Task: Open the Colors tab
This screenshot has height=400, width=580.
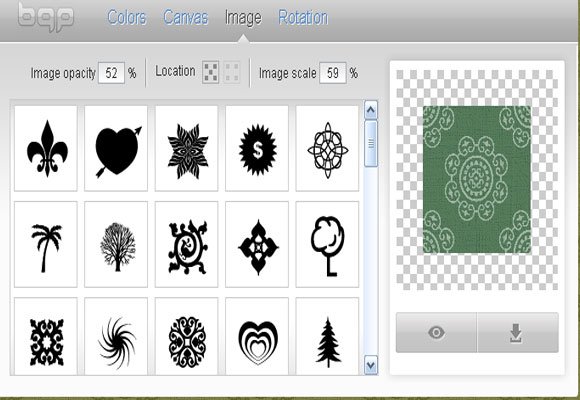Action: 127,18
